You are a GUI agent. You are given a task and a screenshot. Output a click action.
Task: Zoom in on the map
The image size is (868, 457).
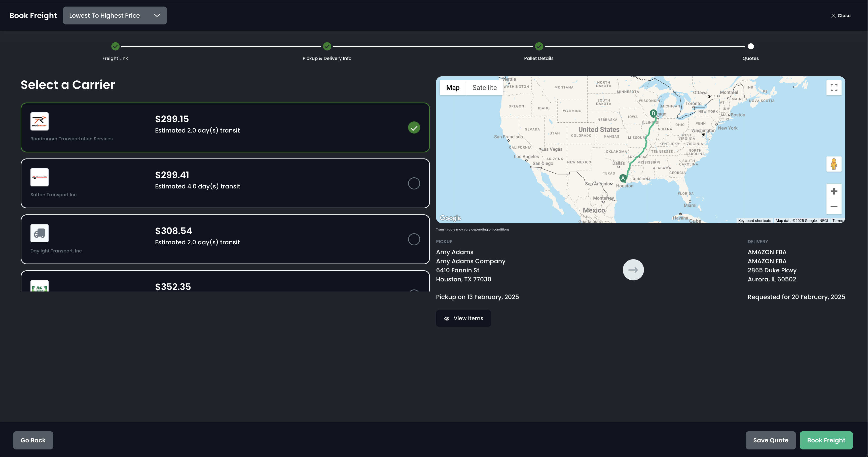click(x=834, y=191)
